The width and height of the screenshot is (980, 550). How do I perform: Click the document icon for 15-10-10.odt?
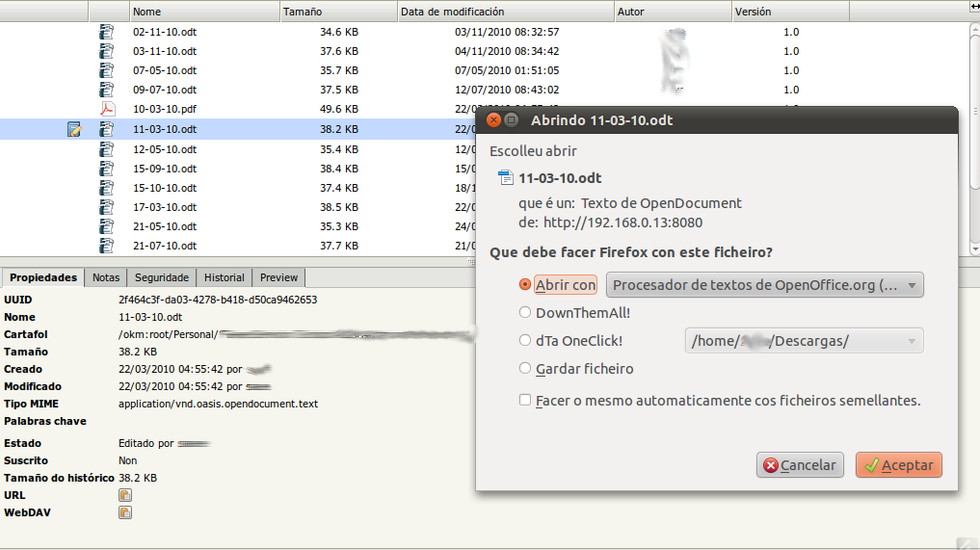pyautogui.click(x=107, y=188)
